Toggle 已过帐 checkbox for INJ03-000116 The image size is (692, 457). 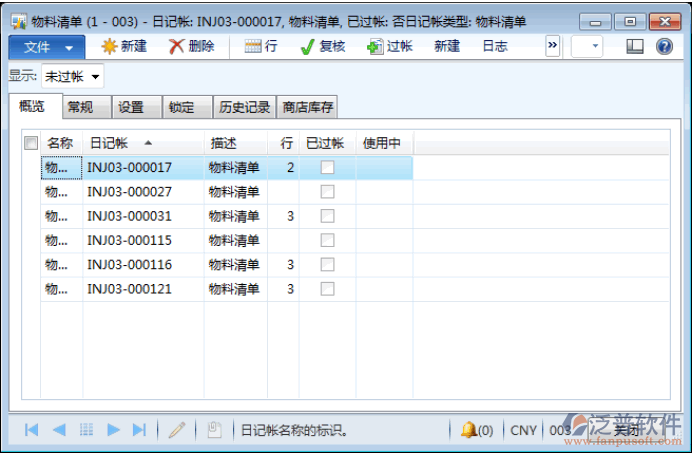(327, 264)
